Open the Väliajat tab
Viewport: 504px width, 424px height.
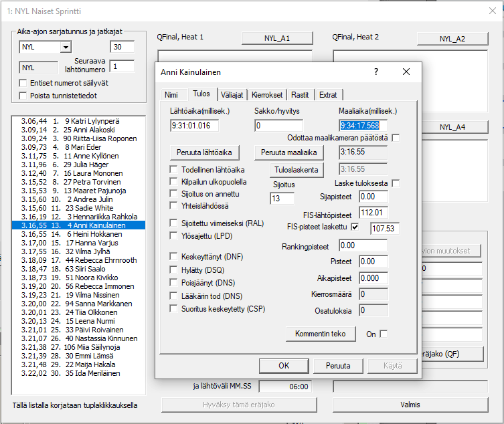(x=232, y=95)
